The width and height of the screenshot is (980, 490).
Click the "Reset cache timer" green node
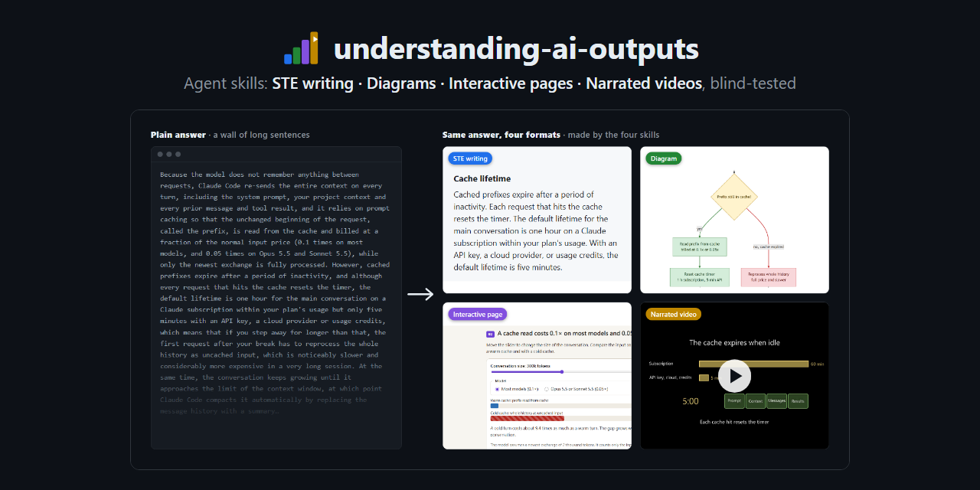pos(700,277)
